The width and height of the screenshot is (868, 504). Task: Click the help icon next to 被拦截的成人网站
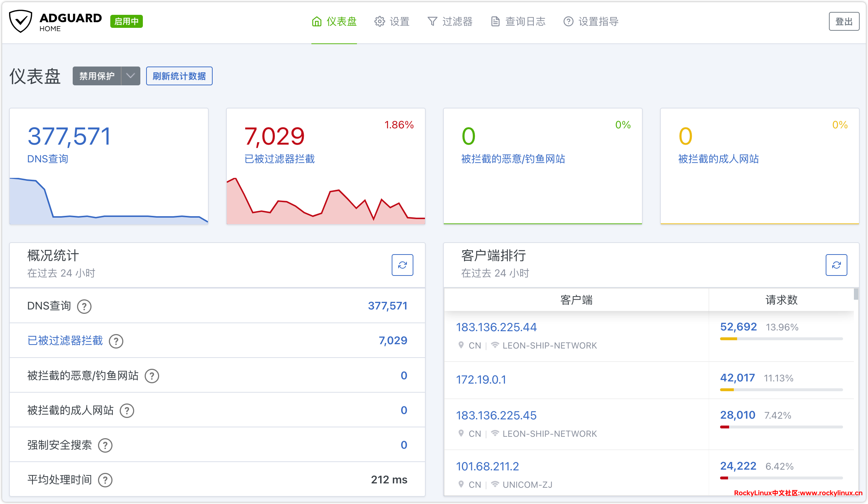[x=127, y=411]
